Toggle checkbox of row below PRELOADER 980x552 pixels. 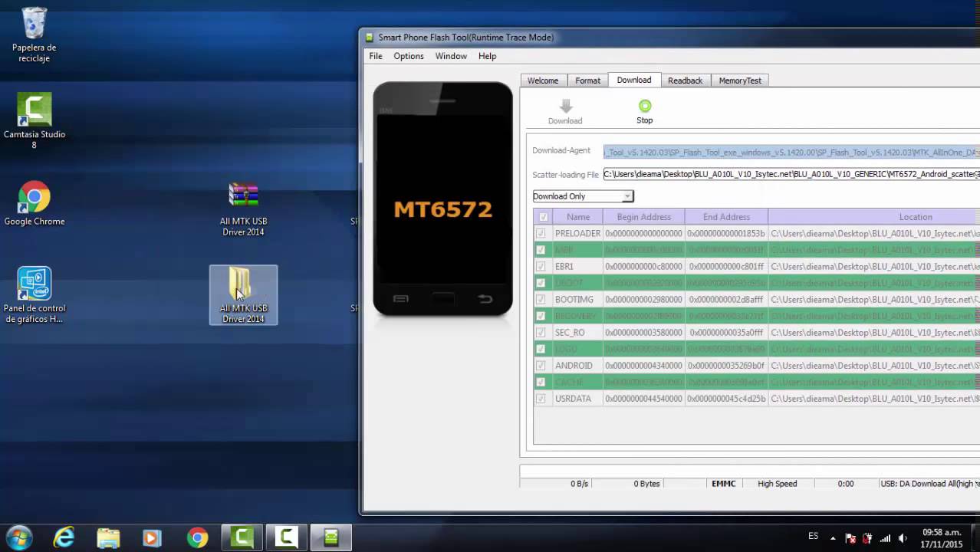541,250
